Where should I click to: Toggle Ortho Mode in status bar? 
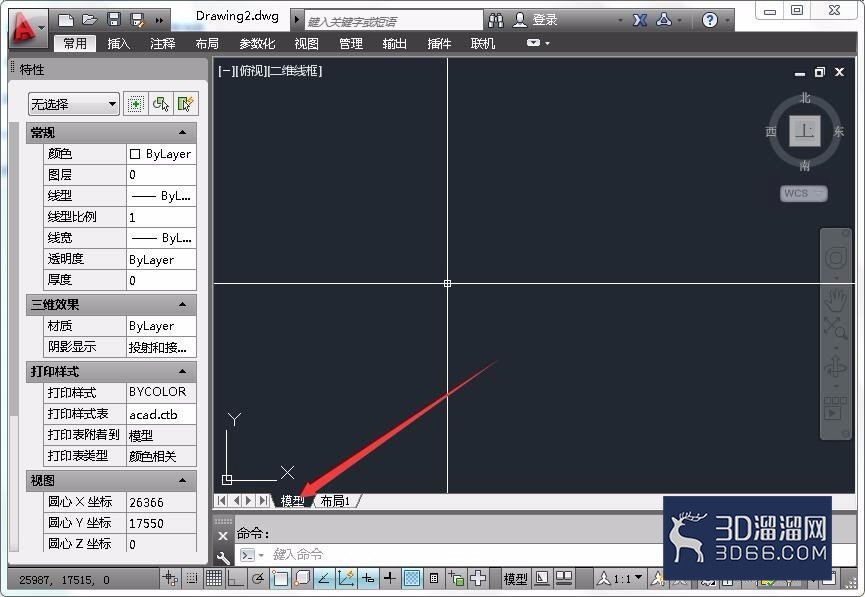click(x=236, y=579)
